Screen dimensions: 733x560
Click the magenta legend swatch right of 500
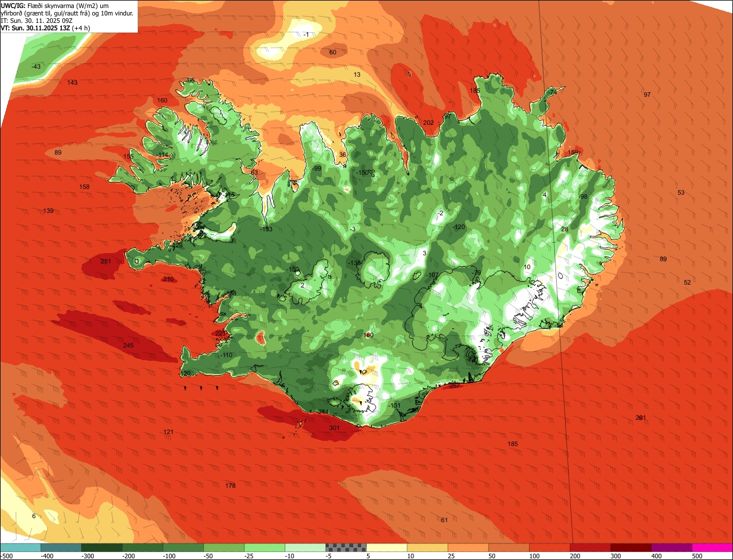pos(712,547)
